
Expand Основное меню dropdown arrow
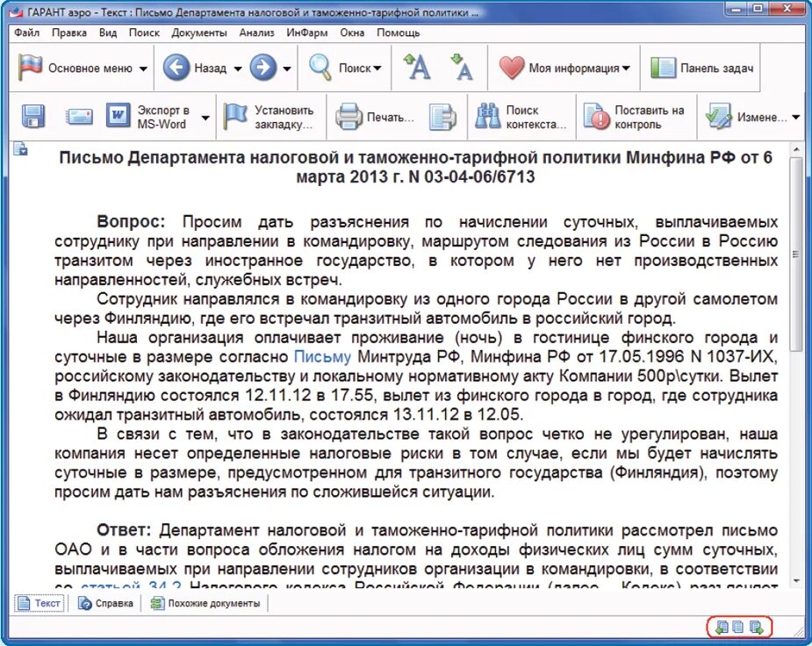coord(143,68)
